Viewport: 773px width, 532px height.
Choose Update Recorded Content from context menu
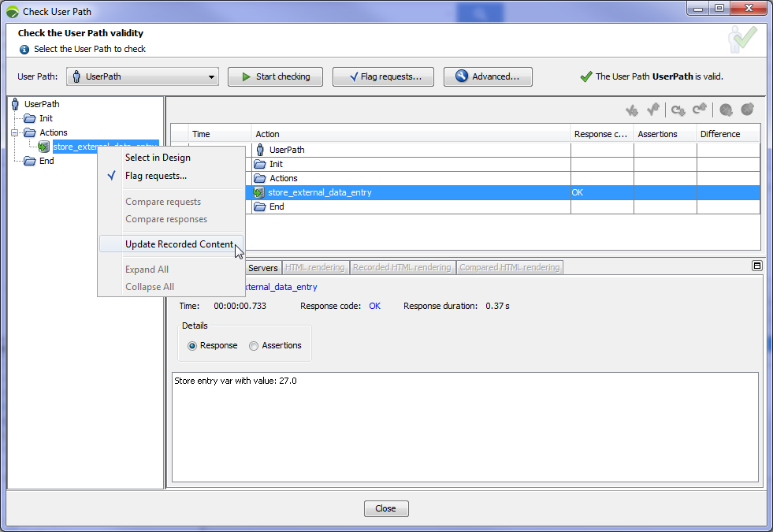tap(179, 244)
